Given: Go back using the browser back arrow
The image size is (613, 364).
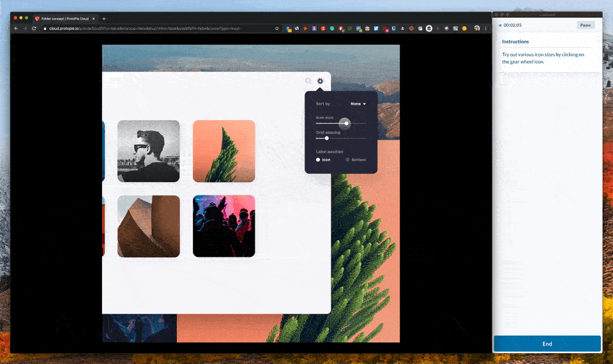Looking at the screenshot, I should [x=16, y=29].
